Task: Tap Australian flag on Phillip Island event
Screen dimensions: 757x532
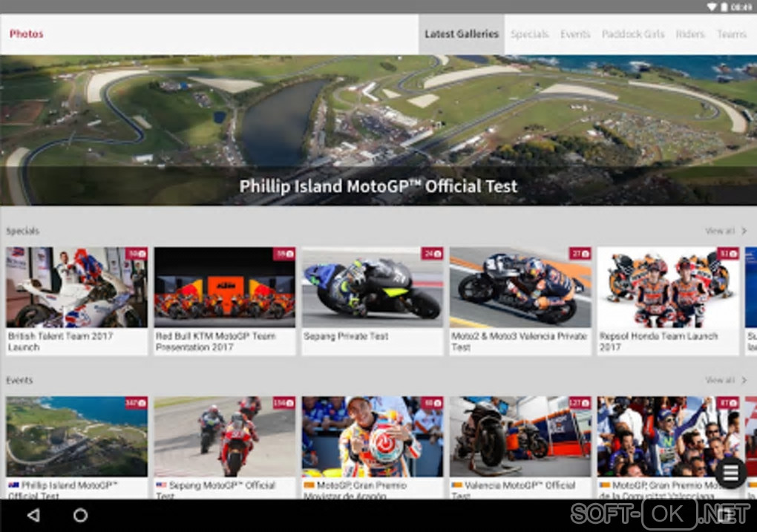Action: click(13, 485)
